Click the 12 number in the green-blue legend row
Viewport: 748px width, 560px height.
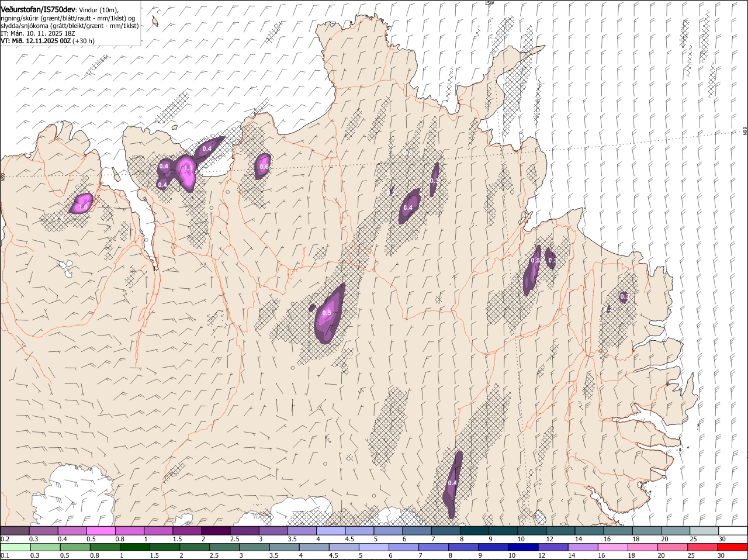[543, 555]
